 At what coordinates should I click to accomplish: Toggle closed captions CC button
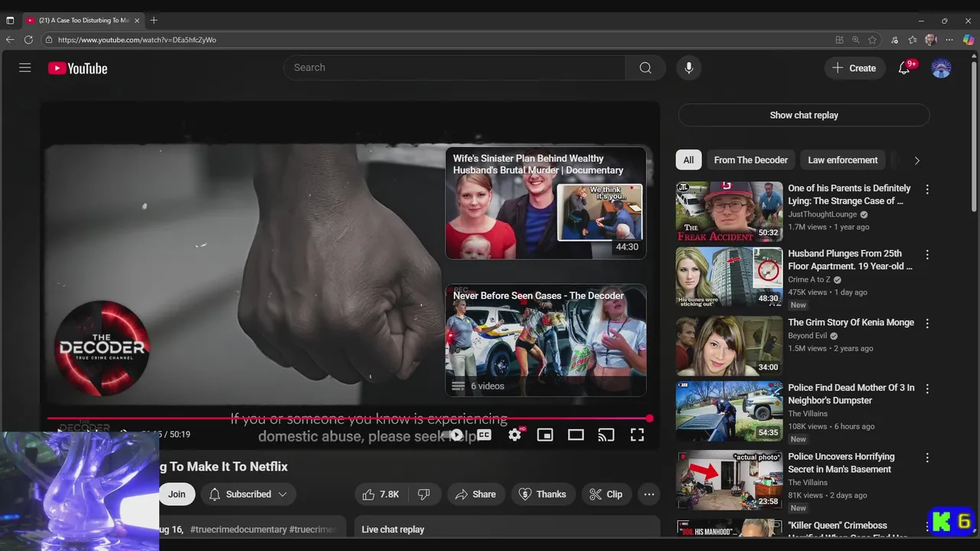coord(484,435)
